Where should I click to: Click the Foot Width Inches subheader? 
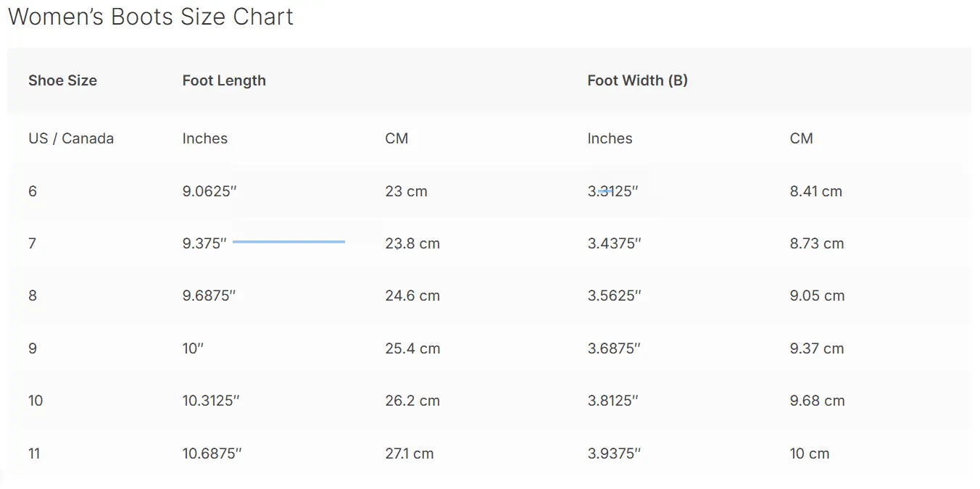pos(610,138)
